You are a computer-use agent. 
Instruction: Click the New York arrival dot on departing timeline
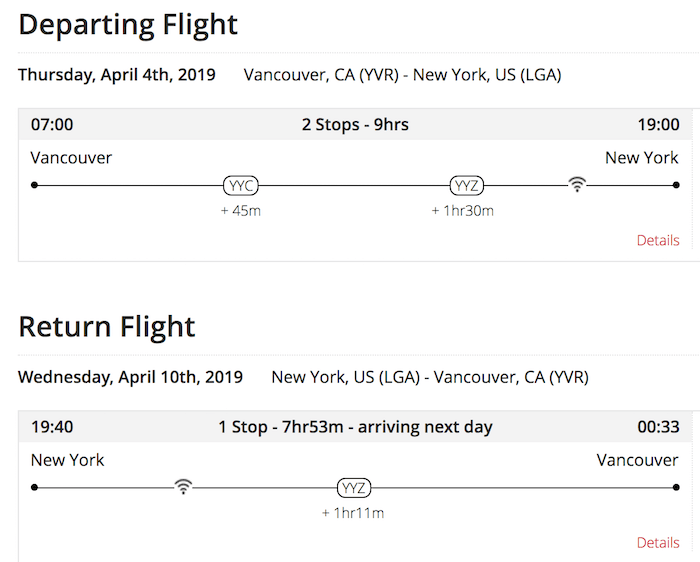click(676, 185)
